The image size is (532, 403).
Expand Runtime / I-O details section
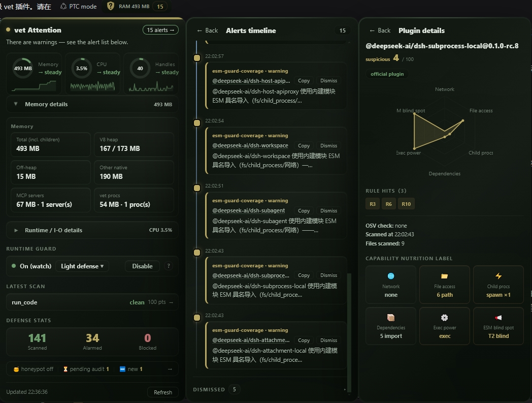point(92,230)
